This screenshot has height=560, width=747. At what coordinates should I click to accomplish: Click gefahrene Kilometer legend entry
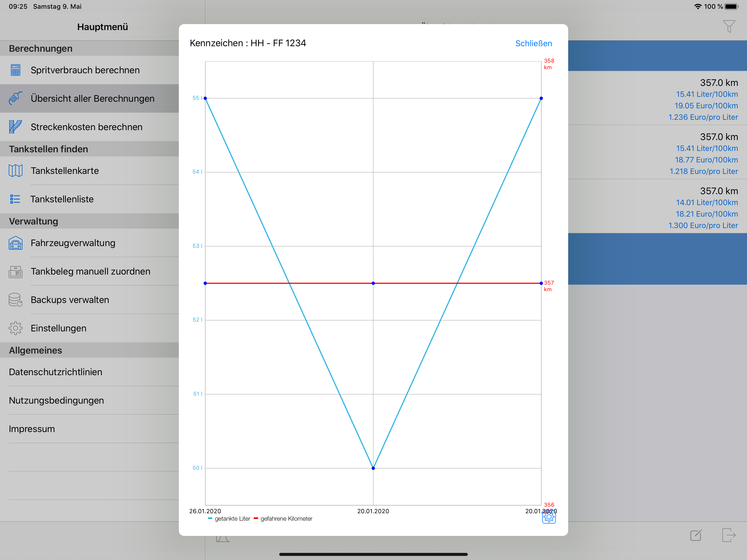(283, 518)
